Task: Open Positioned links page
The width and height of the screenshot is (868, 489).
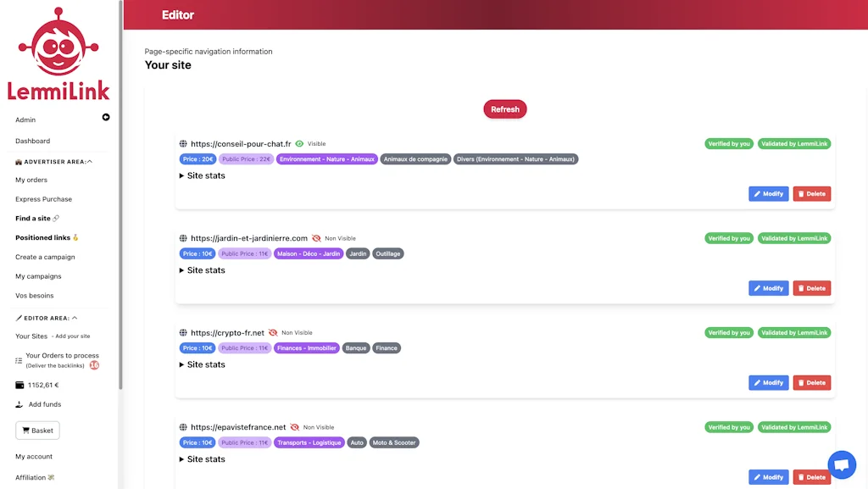Action: coord(42,238)
